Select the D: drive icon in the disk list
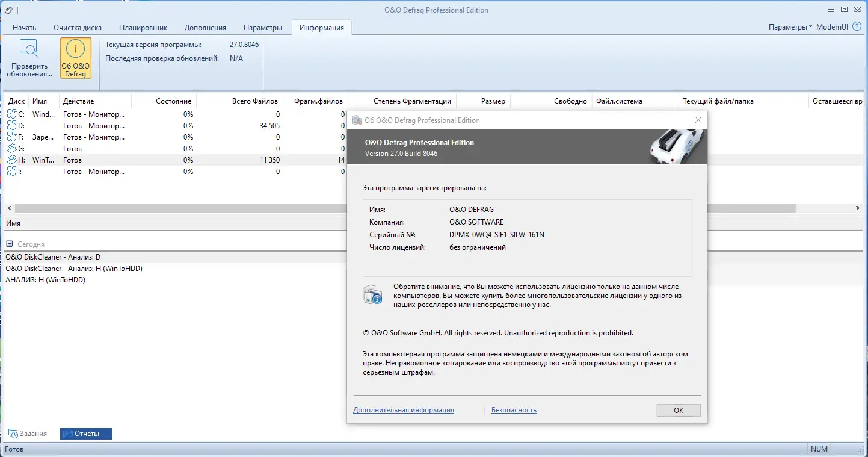The width and height of the screenshot is (868, 457). [x=13, y=126]
